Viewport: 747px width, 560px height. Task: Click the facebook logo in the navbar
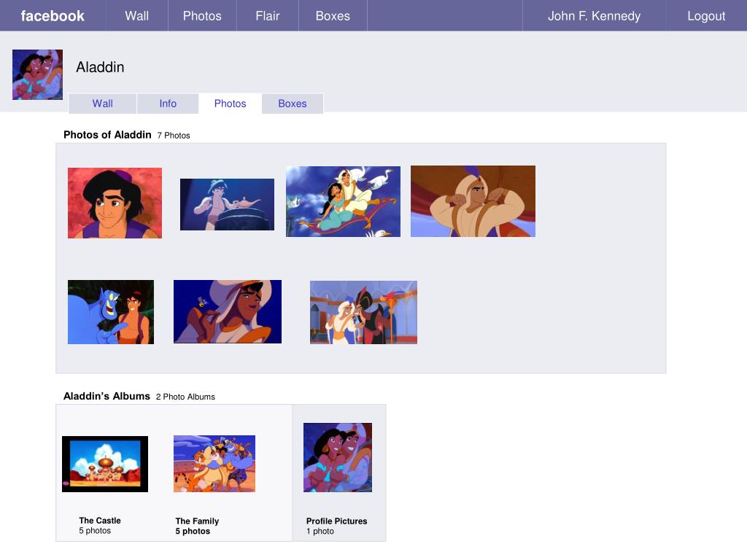[53, 16]
